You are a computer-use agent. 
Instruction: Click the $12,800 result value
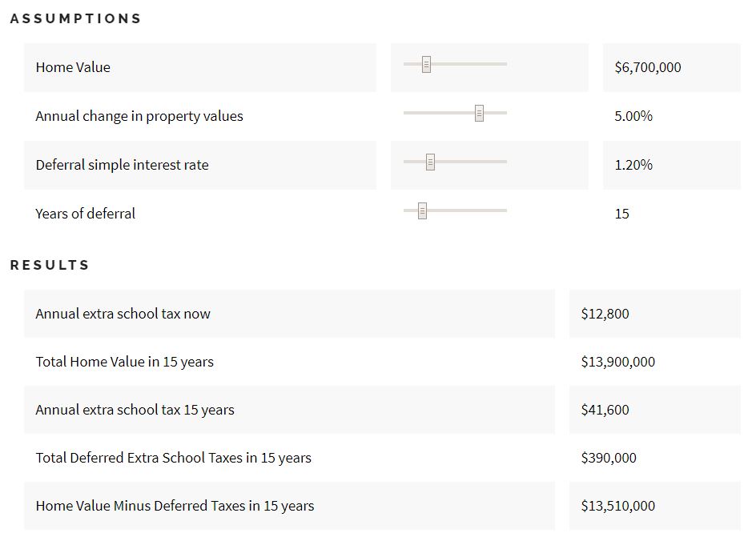(605, 314)
